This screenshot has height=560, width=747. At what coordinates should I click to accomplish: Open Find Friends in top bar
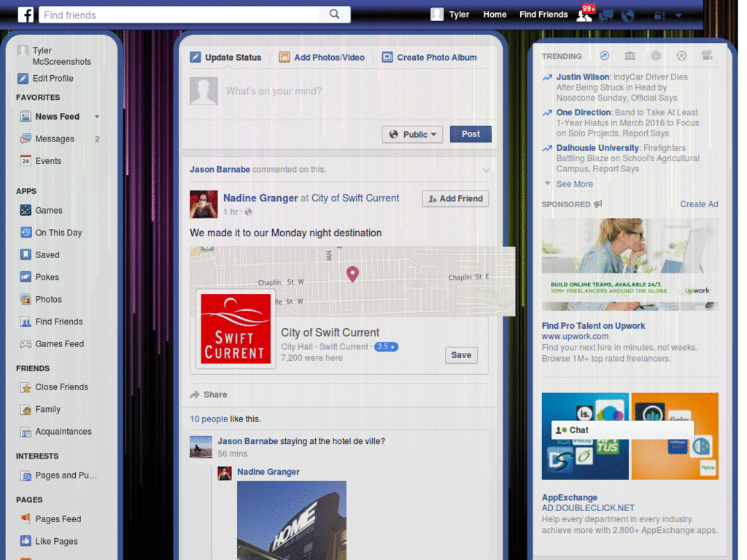tap(543, 15)
